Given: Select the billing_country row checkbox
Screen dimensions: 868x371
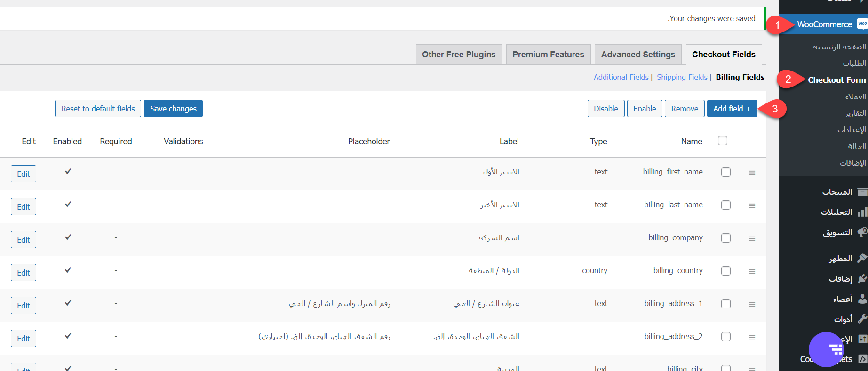Looking at the screenshot, I should pos(726,271).
